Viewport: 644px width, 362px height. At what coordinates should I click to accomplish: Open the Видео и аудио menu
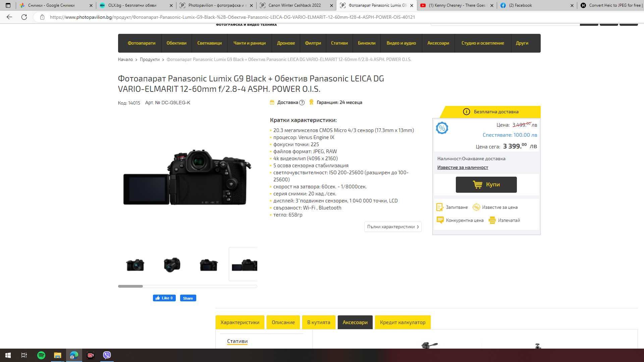pyautogui.click(x=401, y=43)
